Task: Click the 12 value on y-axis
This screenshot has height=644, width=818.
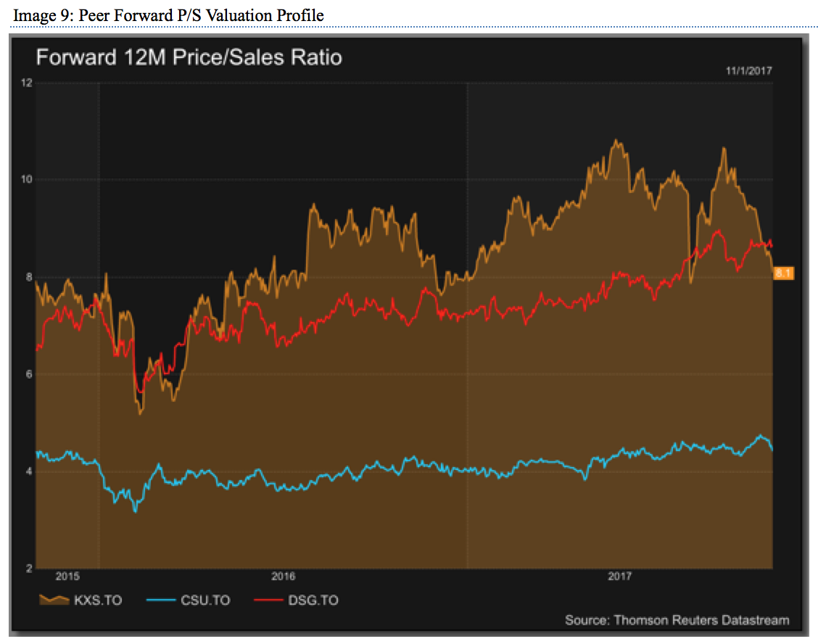Action: (x=27, y=83)
